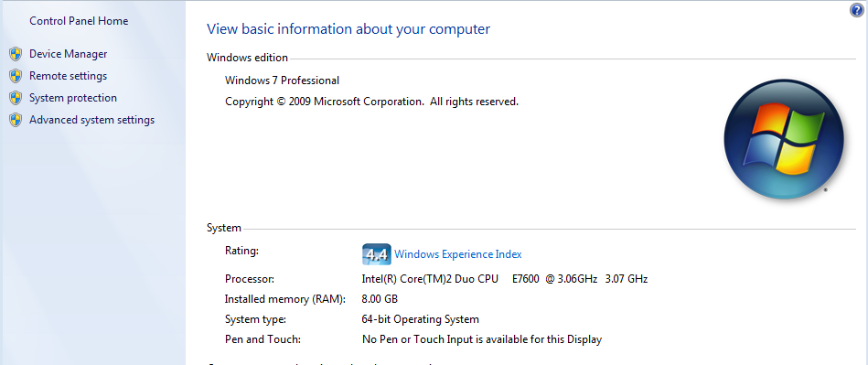Image resolution: width=868 pixels, height=365 pixels.
Task: Click the Microsoft Corporation copyright line
Action: [x=371, y=102]
